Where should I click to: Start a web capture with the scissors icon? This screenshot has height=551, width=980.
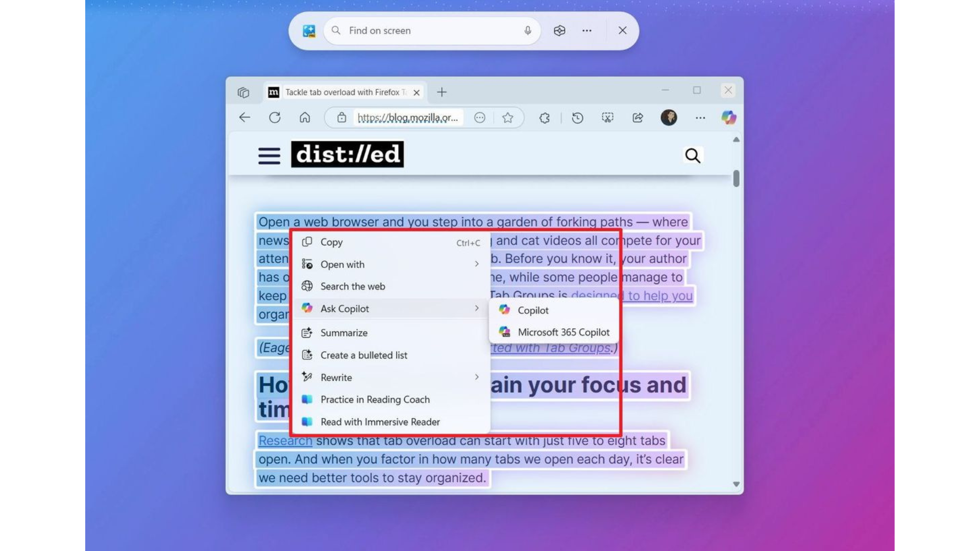tap(607, 118)
